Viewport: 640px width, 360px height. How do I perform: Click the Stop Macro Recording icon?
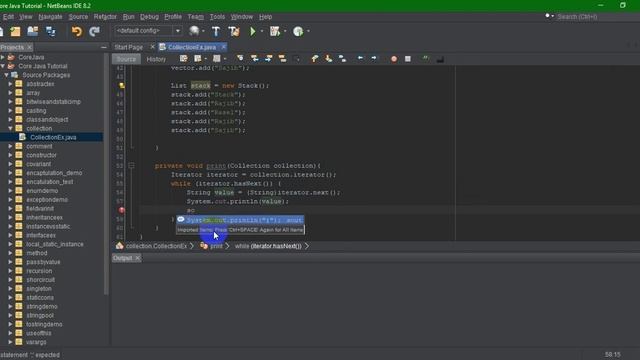point(408,59)
